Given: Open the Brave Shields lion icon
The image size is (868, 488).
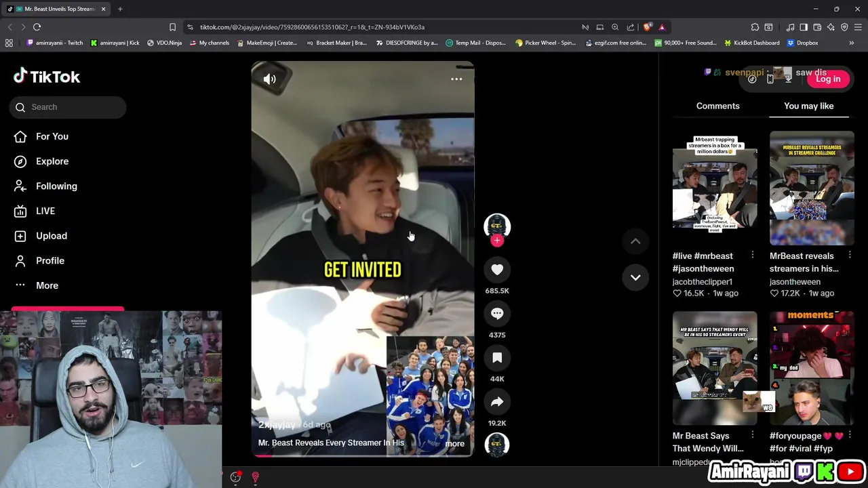Looking at the screenshot, I should (648, 27).
